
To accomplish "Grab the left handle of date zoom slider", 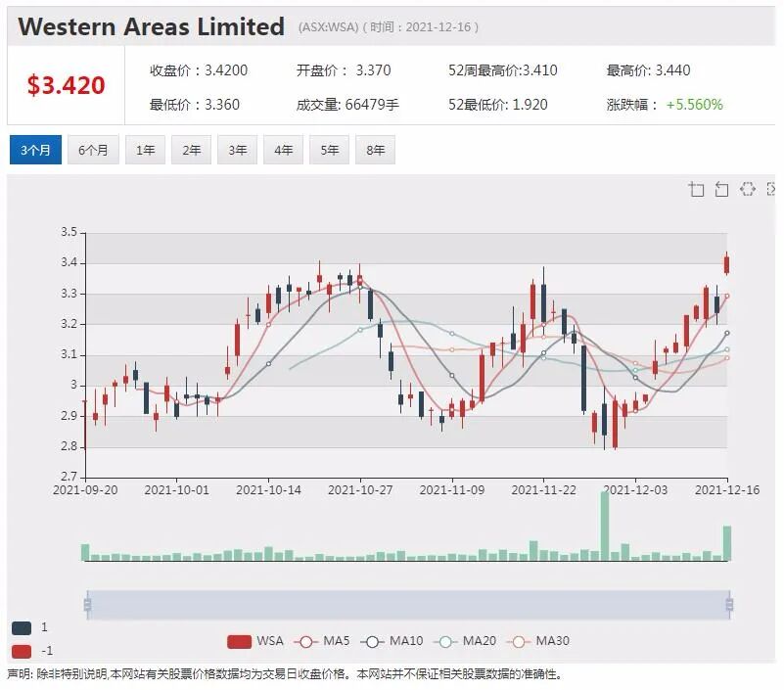I will (87, 605).
